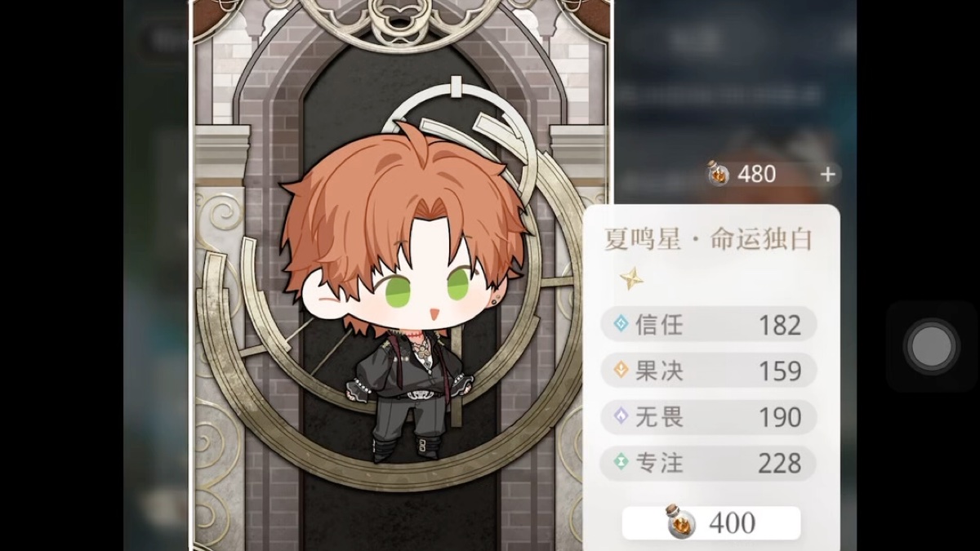Tap the 182 信任 value
This screenshot has height=551, width=980.
[x=779, y=325]
